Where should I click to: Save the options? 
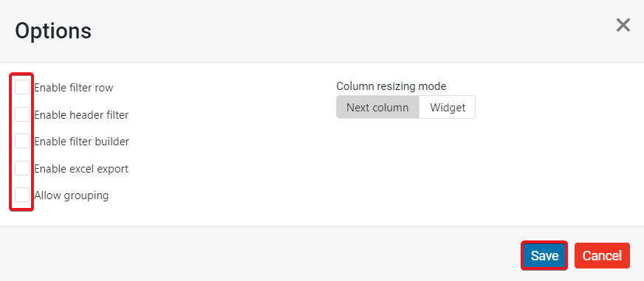(x=544, y=256)
